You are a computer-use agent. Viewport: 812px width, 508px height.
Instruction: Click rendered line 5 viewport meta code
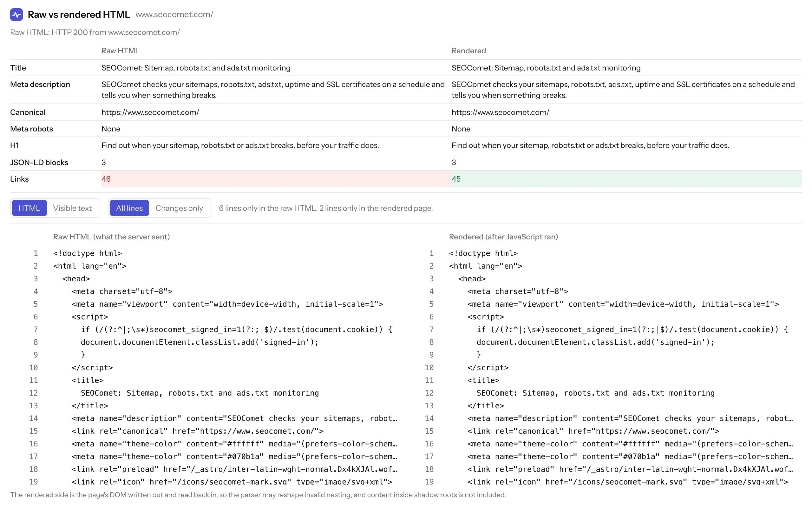(623, 304)
